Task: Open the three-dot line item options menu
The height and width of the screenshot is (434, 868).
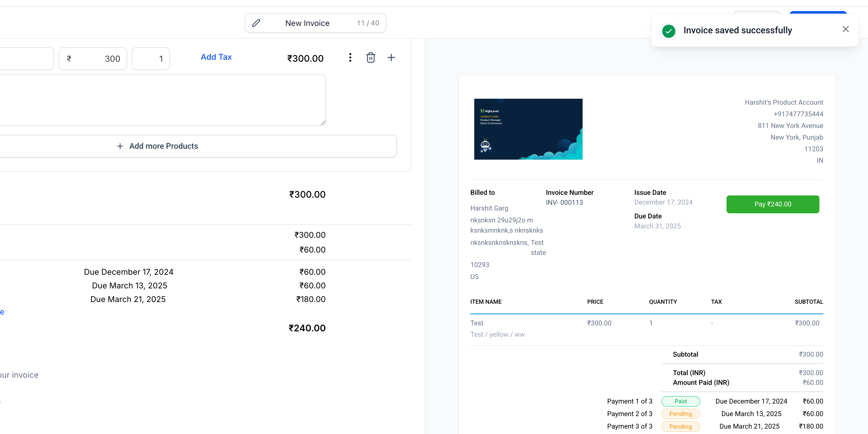Action: [x=350, y=57]
